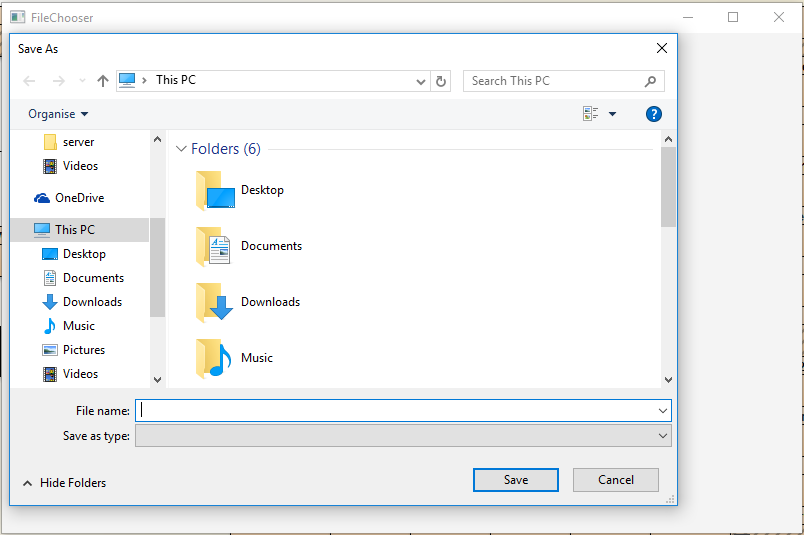This screenshot has width=804, height=535.
Task: Maximize the FileChooser window
Action: 733,17
